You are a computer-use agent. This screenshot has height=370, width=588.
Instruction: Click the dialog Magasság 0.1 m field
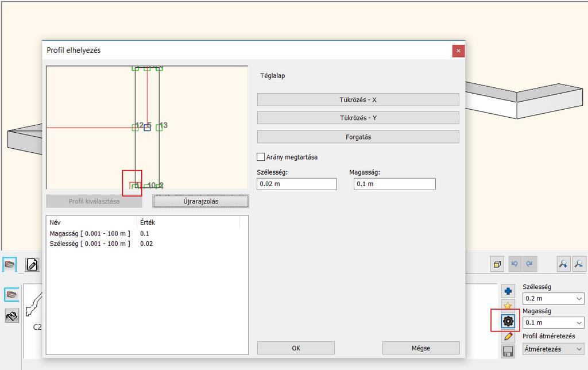[394, 184]
